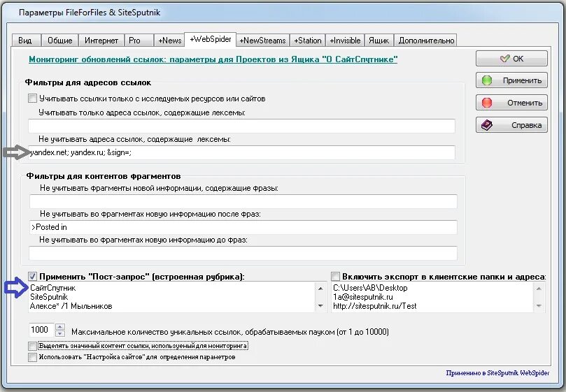Click the Отменить button
This screenshot has height=392, width=566.
click(x=511, y=103)
